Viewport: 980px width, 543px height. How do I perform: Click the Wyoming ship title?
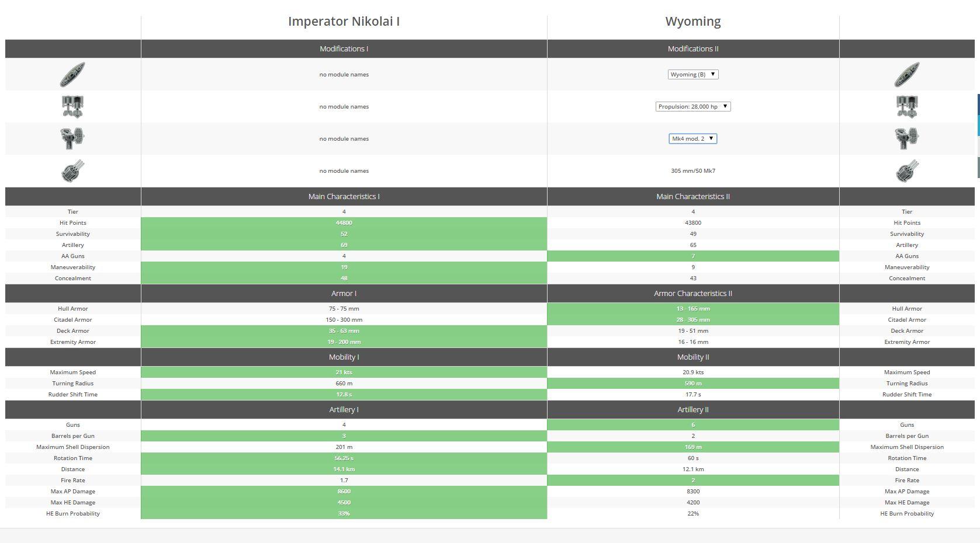pos(693,22)
